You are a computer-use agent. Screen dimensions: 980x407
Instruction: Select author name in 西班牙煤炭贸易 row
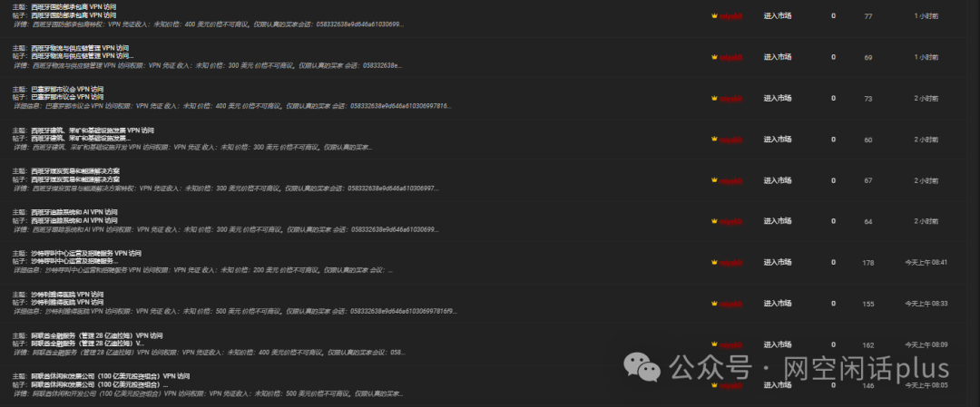point(730,181)
